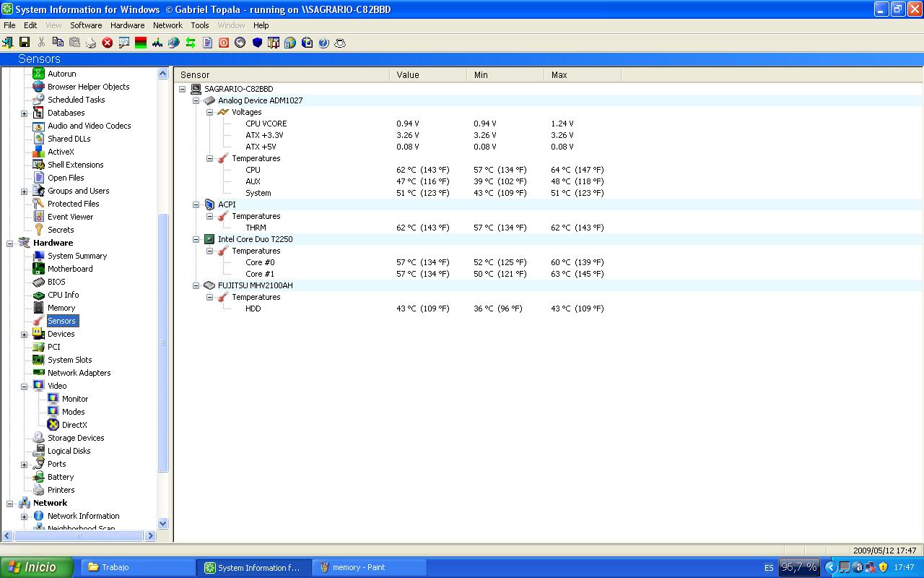Viewport: 924px width, 578px height.
Task: Collapse the ACPI sensor node
Action: [x=196, y=205]
